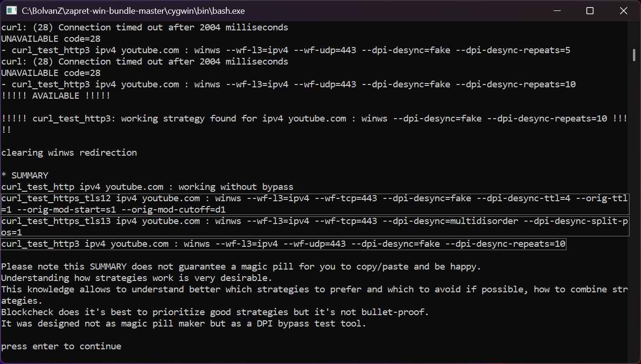Click the empty scrollbar track below the thumb
641x364 pixels.
[634, 214]
